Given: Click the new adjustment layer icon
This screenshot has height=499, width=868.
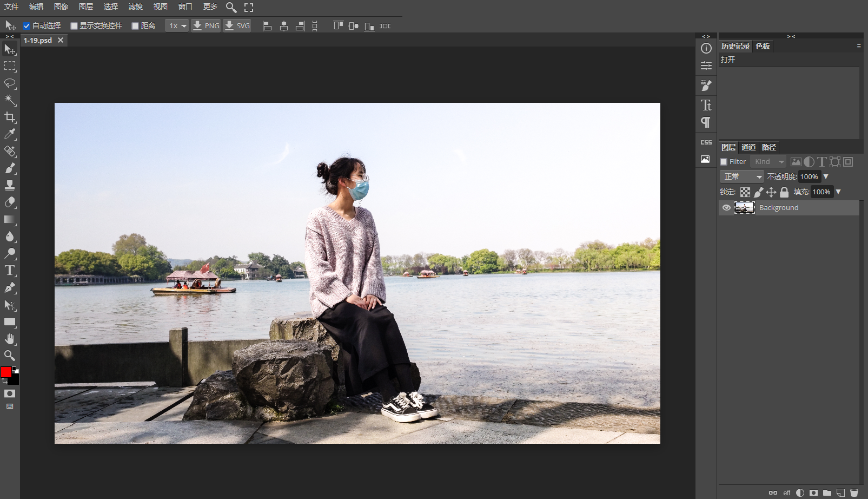Looking at the screenshot, I should [x=800, y=493].
